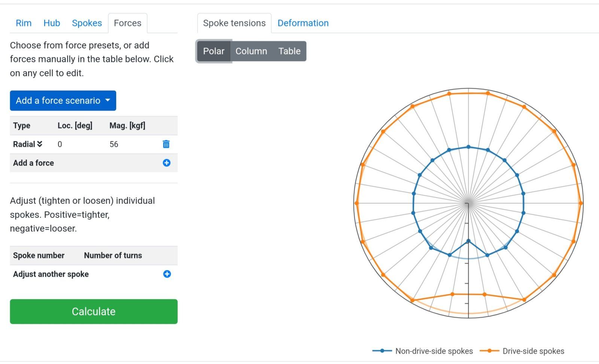Click the Type column header
The height and width of the screenshot is (364, 599).
tap(22, 126)
